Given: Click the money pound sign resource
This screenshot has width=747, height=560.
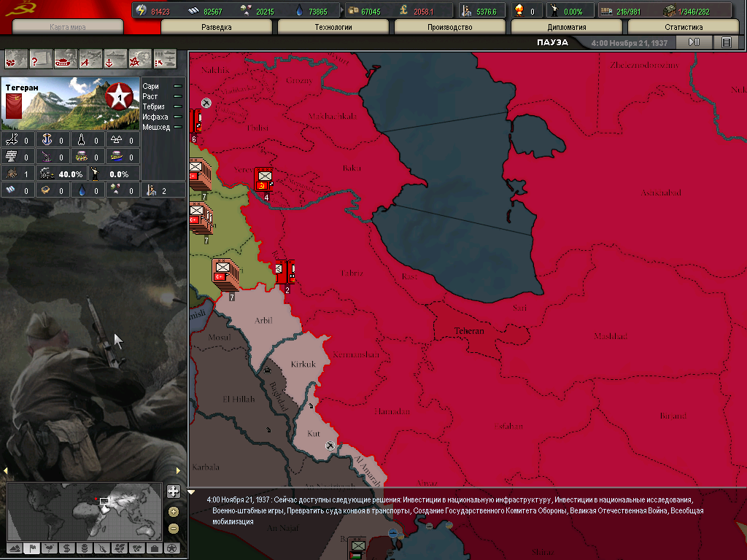Looking at the screenshot, I should pos(403,10).
